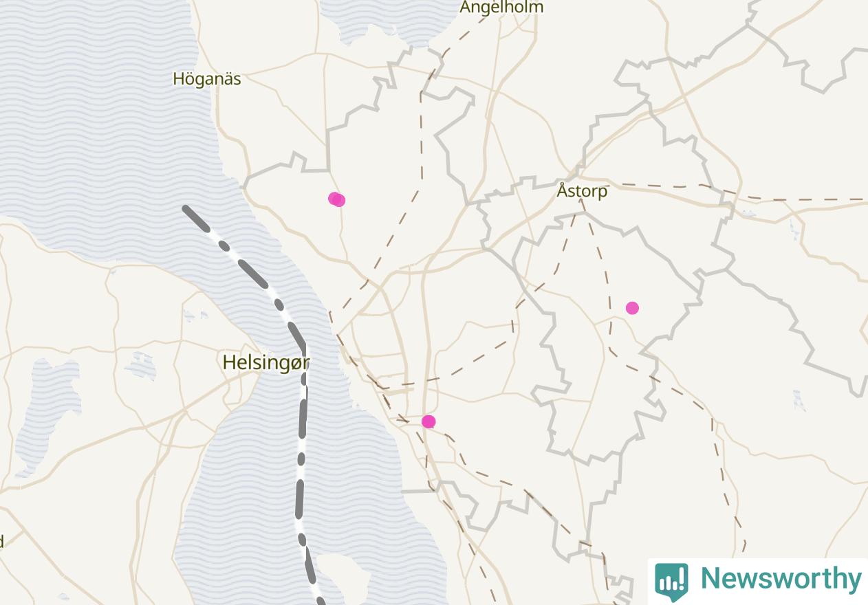
Task: Click the pink marker southeast of Åstorp
Action: click(x=632, y=308)
